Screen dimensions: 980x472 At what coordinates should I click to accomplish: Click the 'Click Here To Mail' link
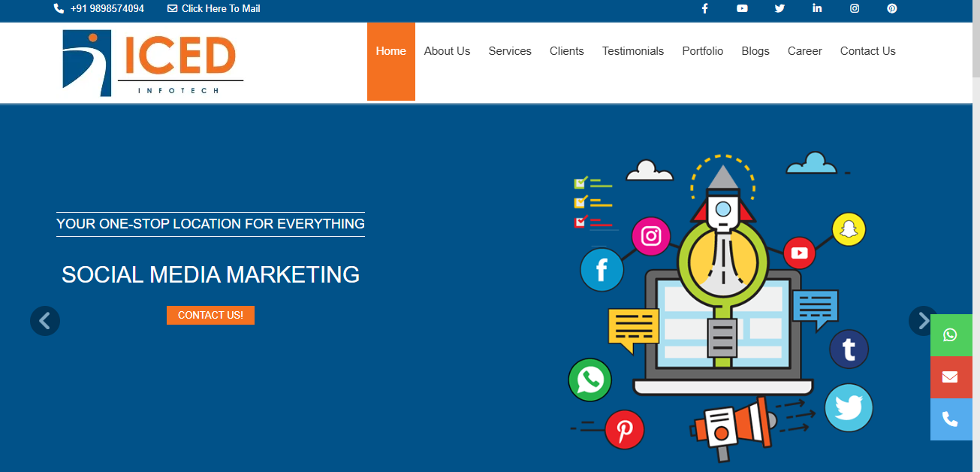(220, 9)
